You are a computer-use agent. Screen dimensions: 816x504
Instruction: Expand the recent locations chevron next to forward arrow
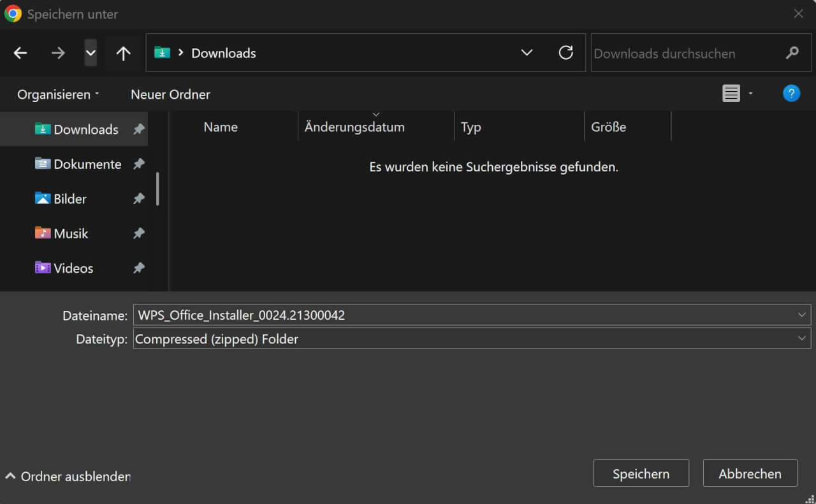click(x=90, y=53)
